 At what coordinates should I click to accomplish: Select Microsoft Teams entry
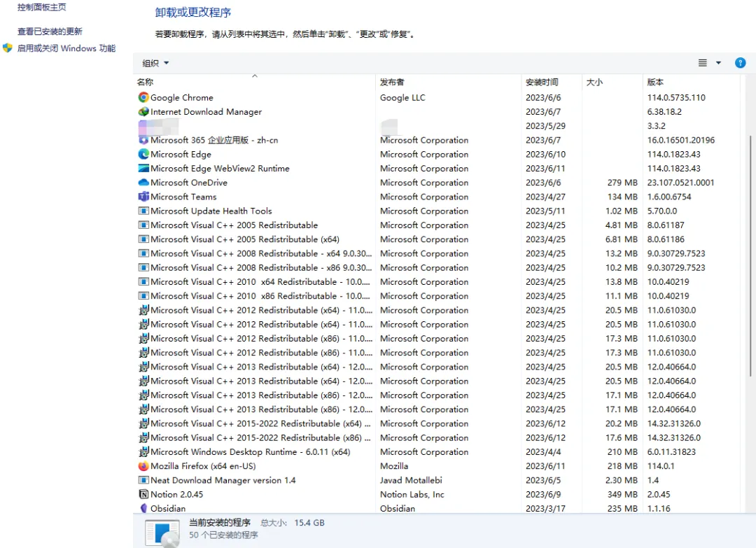click(183, 197)
